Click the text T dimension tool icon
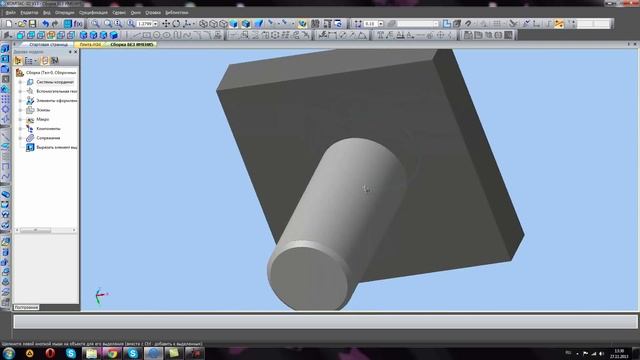Image resolution: width=640 pixels, height=360 pixels. 380,35
